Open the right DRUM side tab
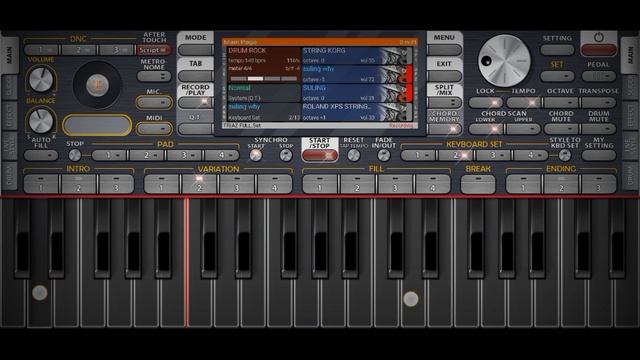Screen dimensions: 640x360 630,176
